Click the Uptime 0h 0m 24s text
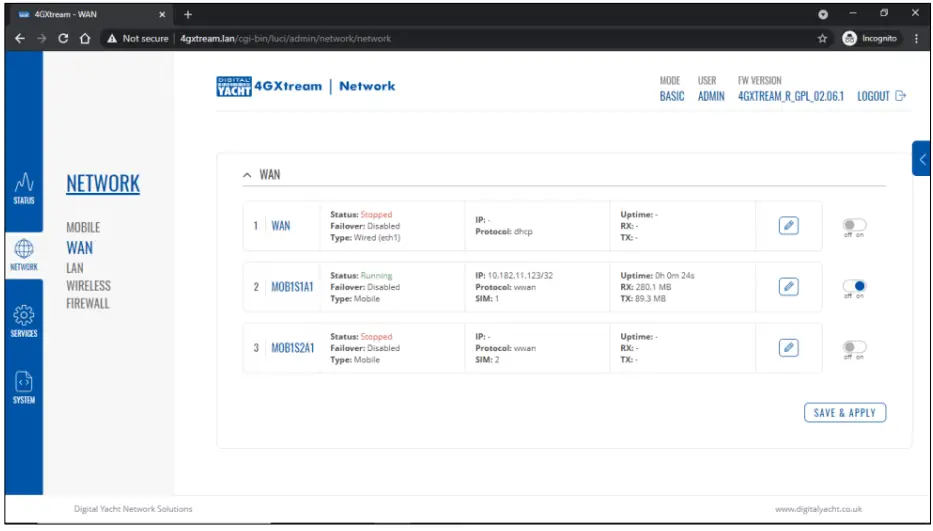 tap(658, 276)
